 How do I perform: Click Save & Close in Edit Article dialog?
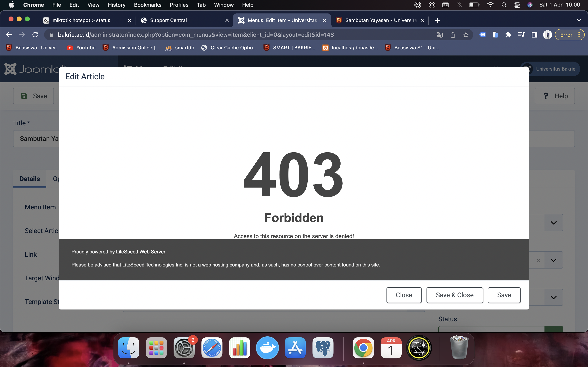click(x=454, y=295)
